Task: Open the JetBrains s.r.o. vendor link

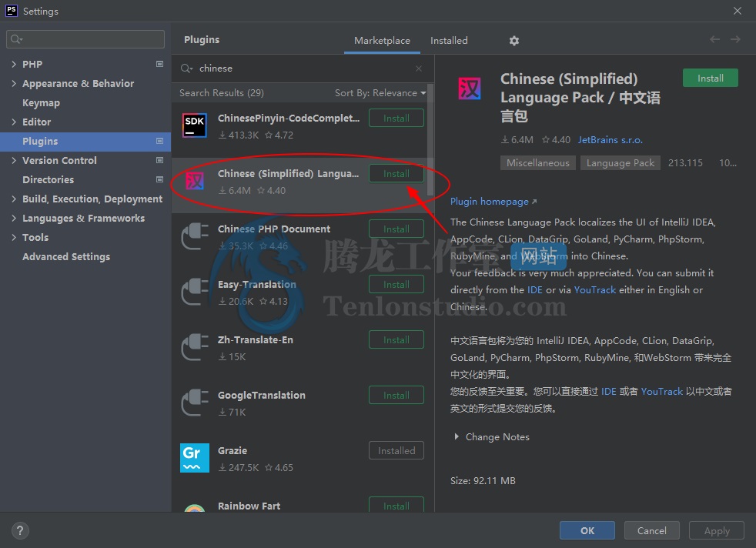Action: 610,140
